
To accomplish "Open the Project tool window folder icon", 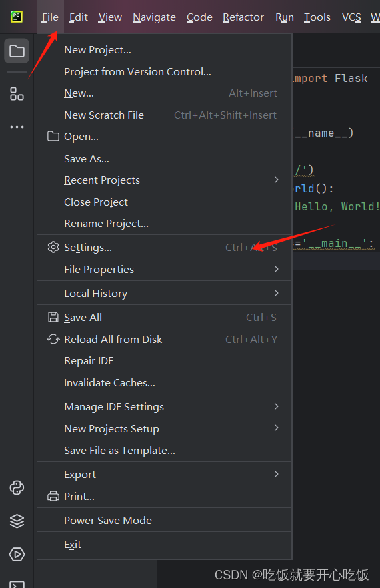I will pos(17,51).
